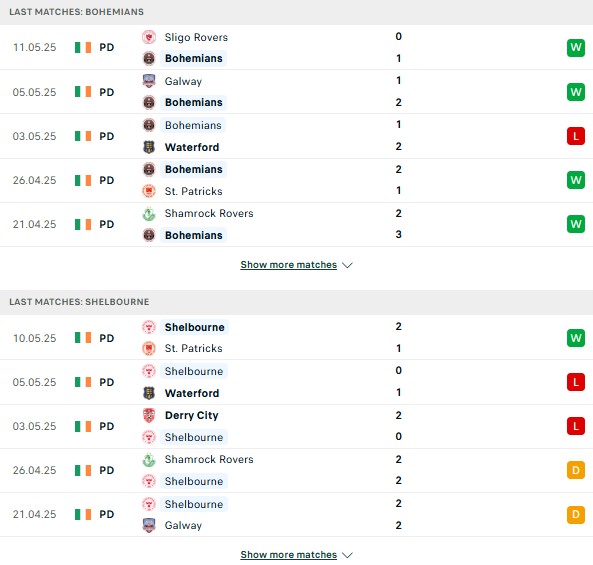The height and width of the screenshot is (565, 593).
Task: Click Derry City club crest
Action: (149, 415)
